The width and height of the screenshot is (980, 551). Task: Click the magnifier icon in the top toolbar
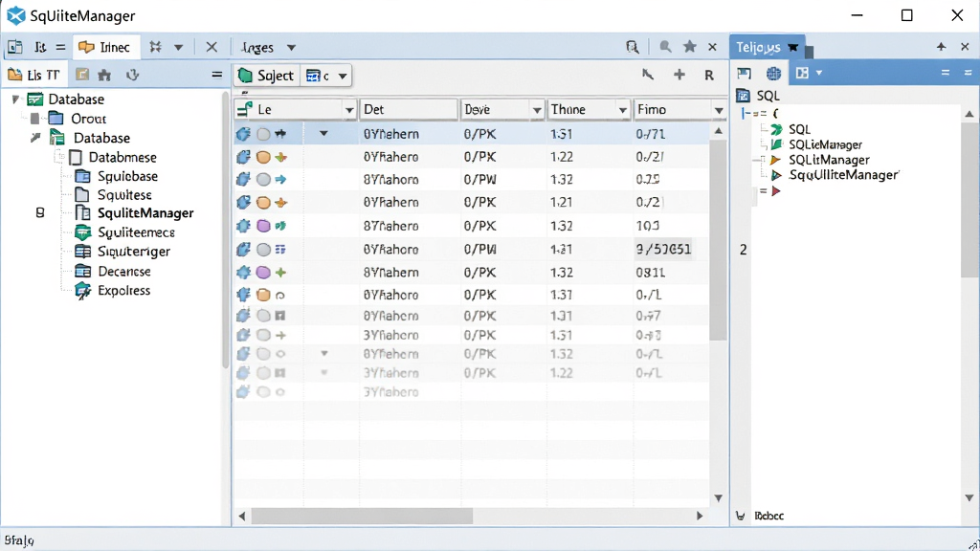point(666,47)
